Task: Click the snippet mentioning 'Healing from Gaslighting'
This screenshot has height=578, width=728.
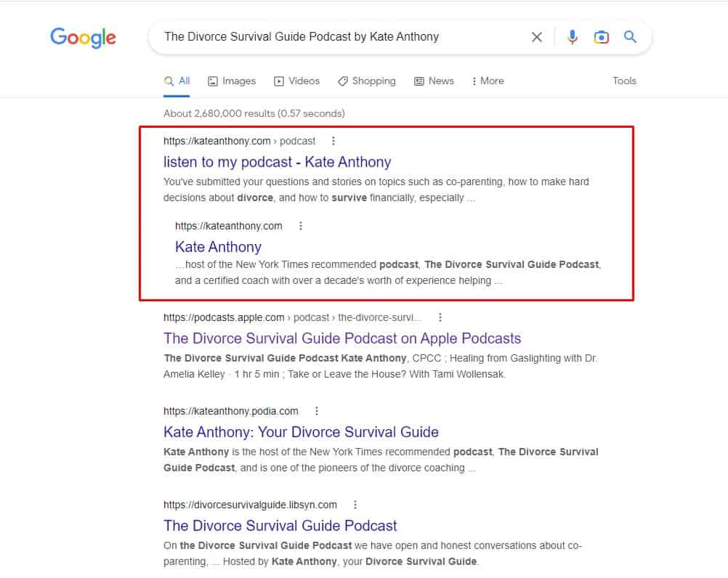Action: 381,366
